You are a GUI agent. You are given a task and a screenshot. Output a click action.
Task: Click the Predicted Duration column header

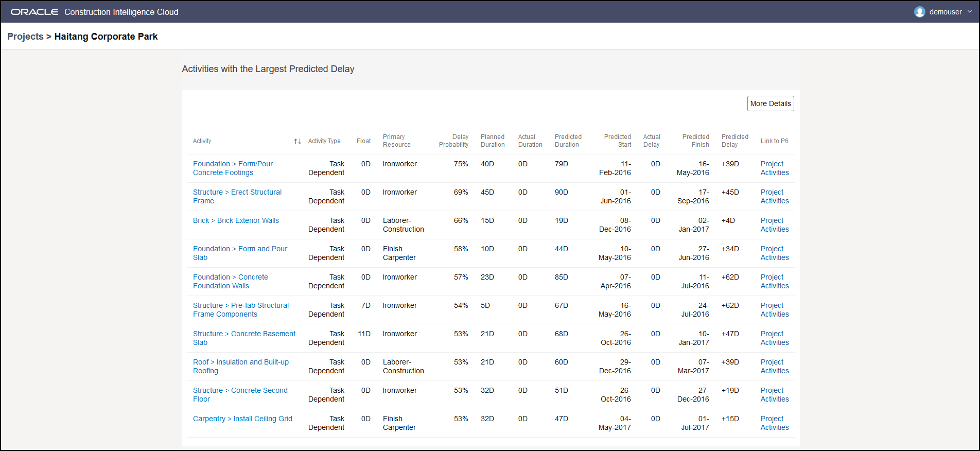[x=568, y=141]
